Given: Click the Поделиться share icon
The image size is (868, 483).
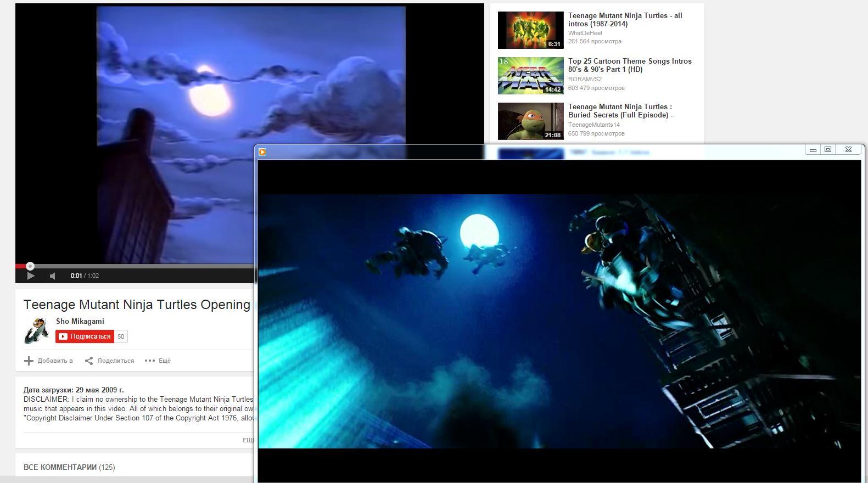Looking at the screenshot, I should [x=89, y=361].
